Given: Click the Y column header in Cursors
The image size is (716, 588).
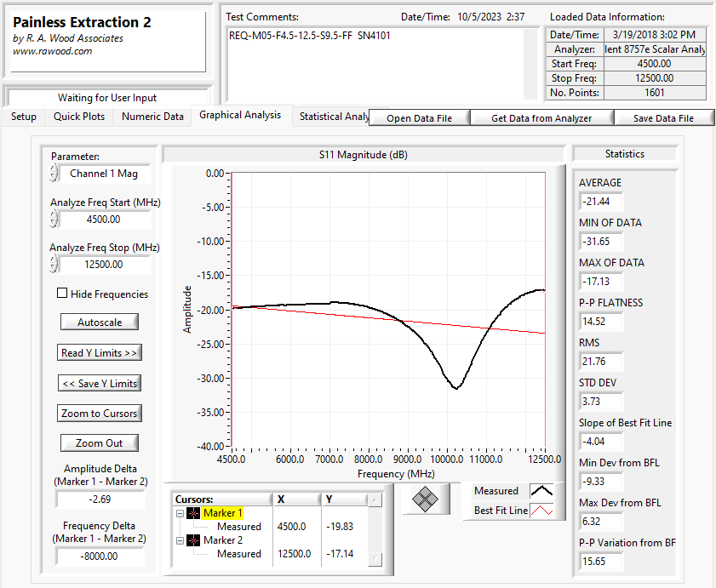Looking at the screenshot, I should 344,500.
